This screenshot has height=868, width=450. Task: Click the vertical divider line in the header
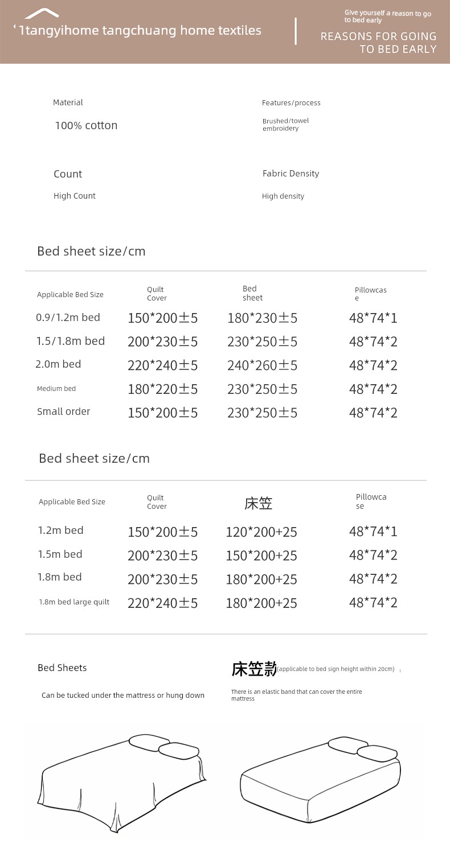[296, 31]
